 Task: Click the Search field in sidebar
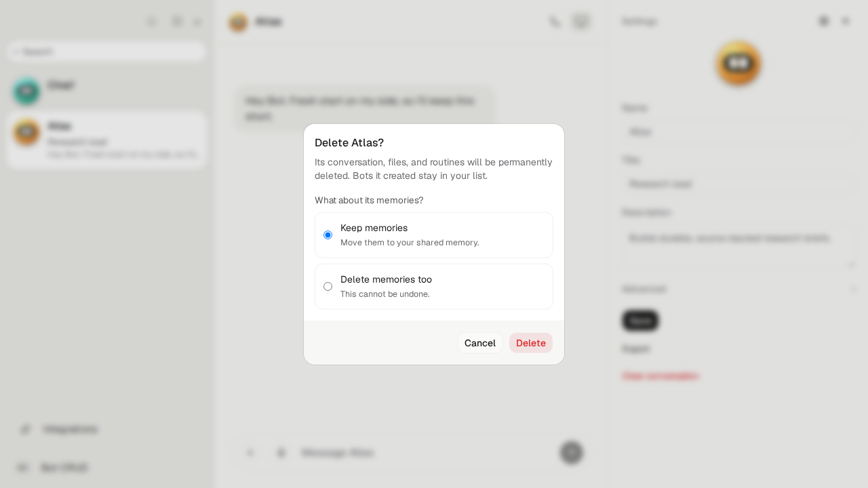click(x=106, y=52)
